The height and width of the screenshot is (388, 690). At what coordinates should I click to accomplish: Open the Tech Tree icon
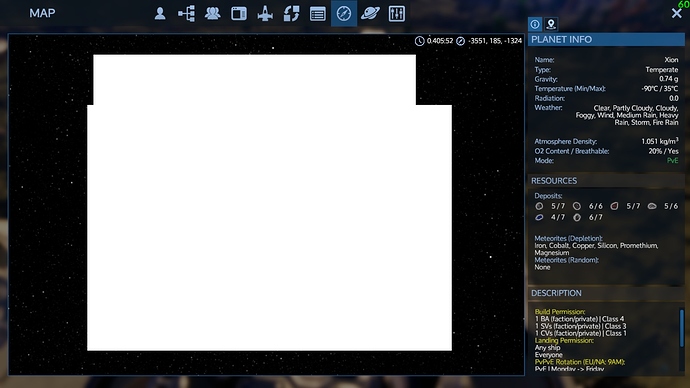[187, 14]
